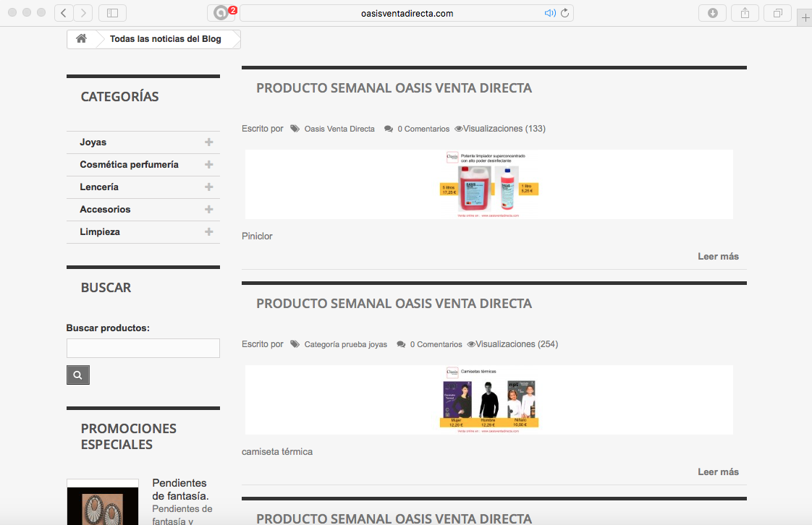Open the extension icon with red badge
Viewport: 812px width, 525px height.
pyautogui.click(x=221, y=13)
